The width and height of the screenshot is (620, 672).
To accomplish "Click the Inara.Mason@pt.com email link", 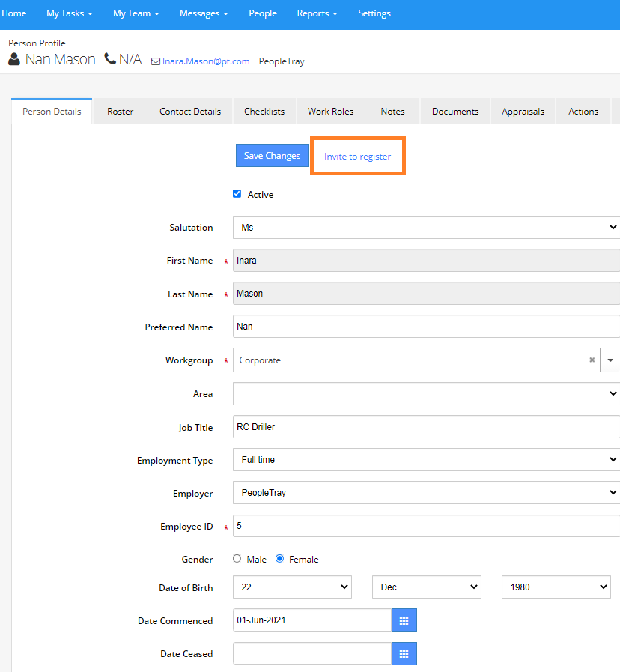I will click(206, 61).
